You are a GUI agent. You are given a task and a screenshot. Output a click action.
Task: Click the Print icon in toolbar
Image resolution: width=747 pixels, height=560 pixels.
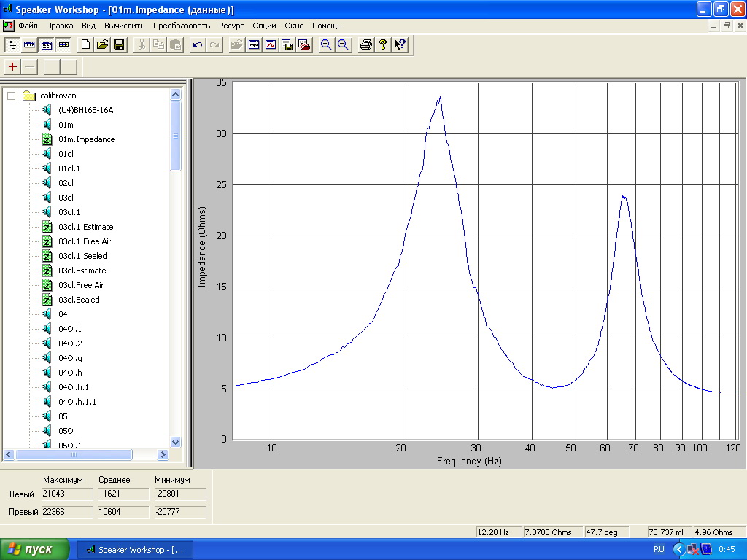point(366,45)
